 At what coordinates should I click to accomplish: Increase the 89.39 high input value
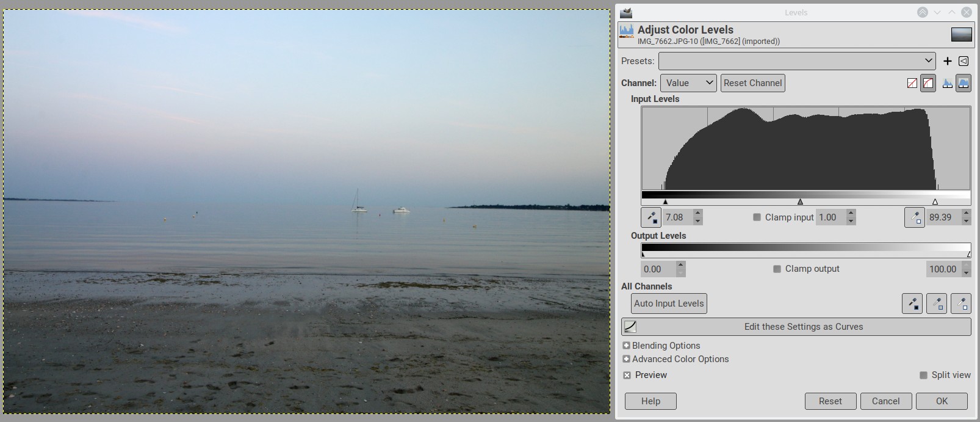966,213
